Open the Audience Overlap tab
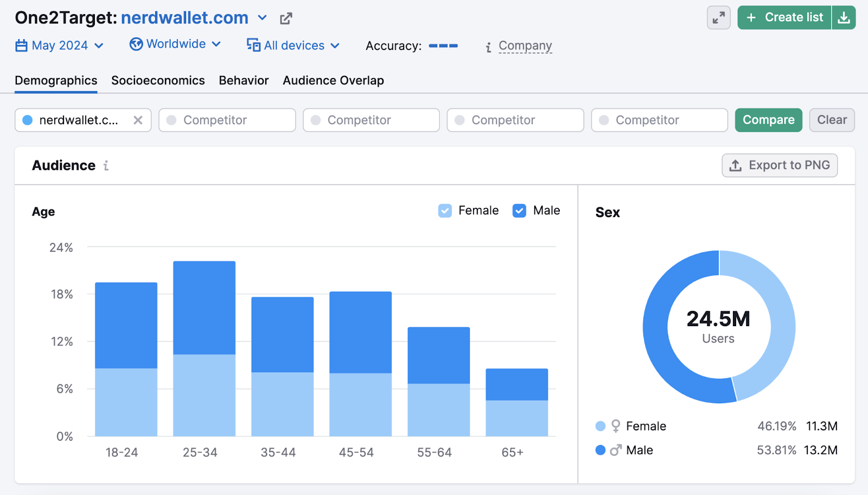 click(x=333, y=80)
